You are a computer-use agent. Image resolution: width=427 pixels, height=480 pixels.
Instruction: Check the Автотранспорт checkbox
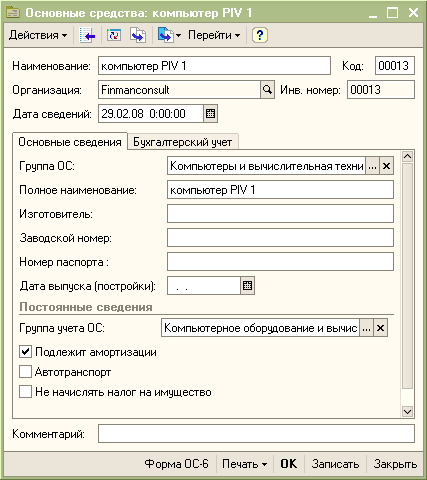point(25,372)
